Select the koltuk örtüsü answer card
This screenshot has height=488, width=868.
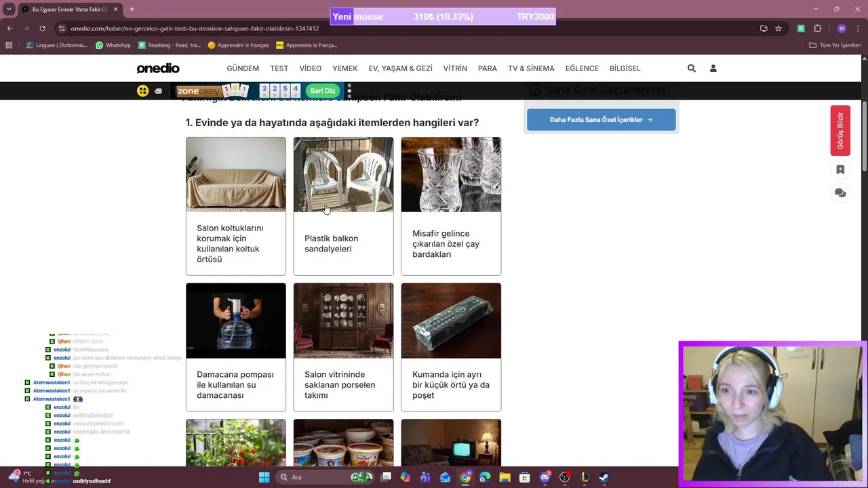236,206
